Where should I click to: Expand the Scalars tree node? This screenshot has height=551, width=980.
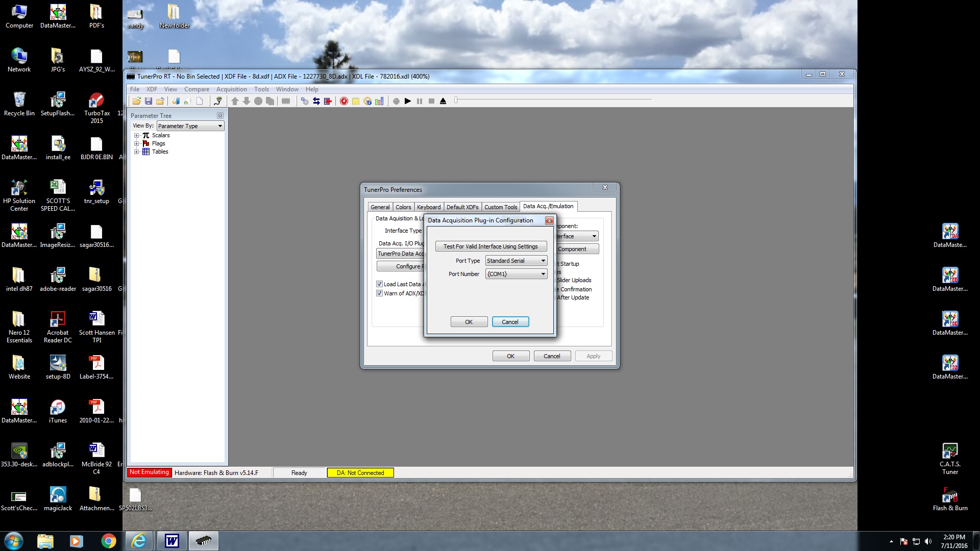point(136,135)
